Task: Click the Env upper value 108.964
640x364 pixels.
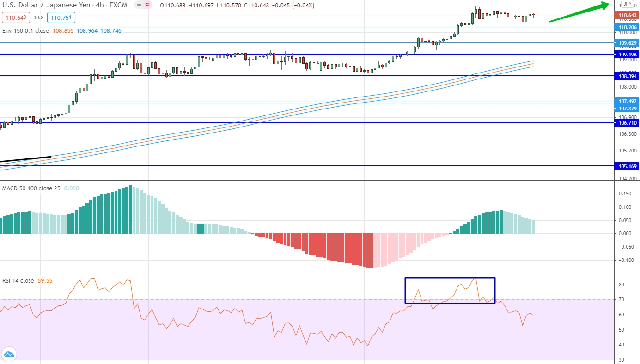Action: 87,30
